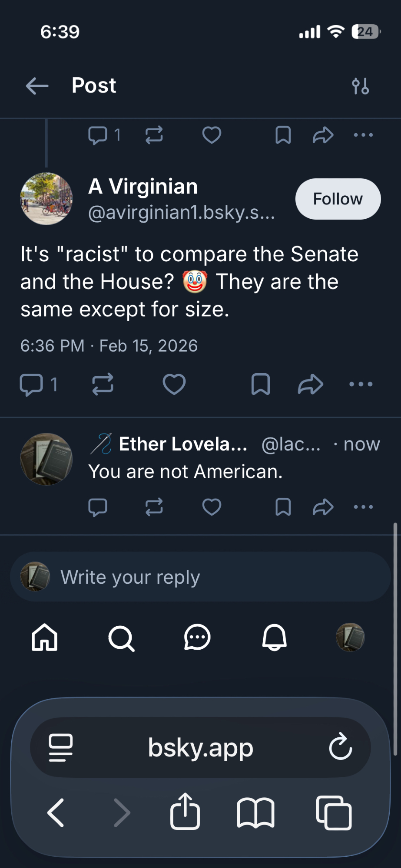The height and width of the screenshot is (868, 401).
Task: Open Safari bookmarks book icon
Action: point(255,812)
